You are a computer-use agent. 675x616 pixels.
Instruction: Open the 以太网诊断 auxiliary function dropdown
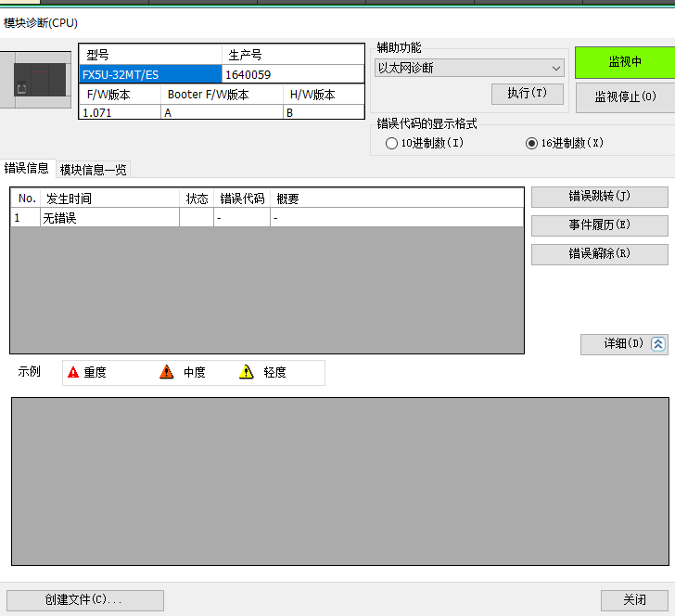(x=470, y=68)
